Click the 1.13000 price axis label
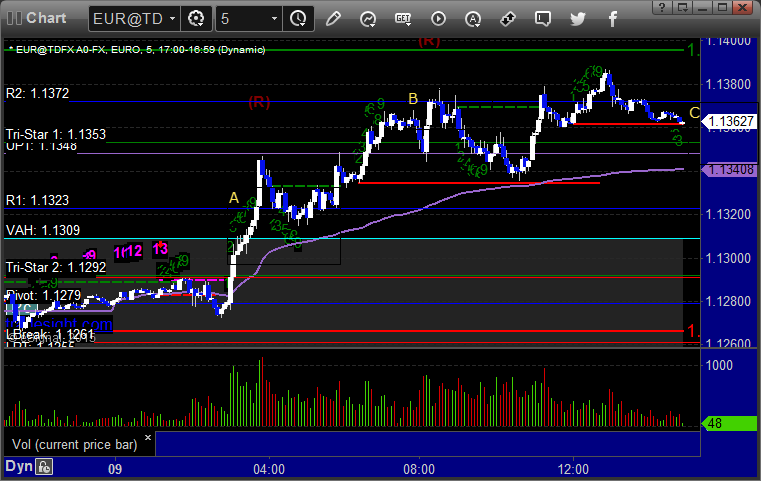 click(728, 258)
